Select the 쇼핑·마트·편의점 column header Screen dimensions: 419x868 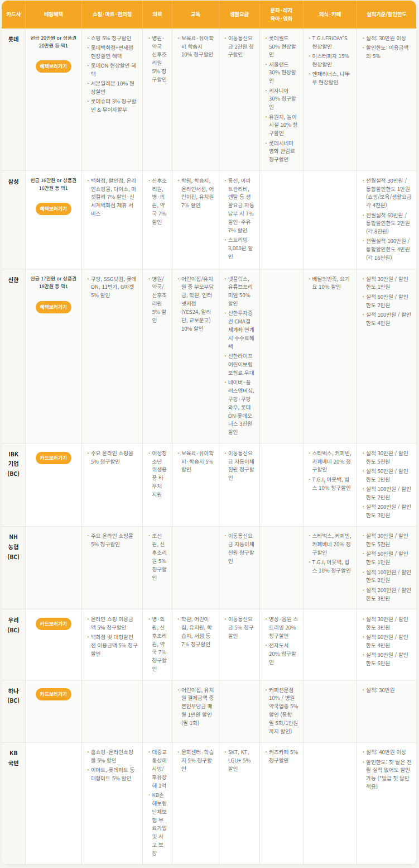(112, 15)
